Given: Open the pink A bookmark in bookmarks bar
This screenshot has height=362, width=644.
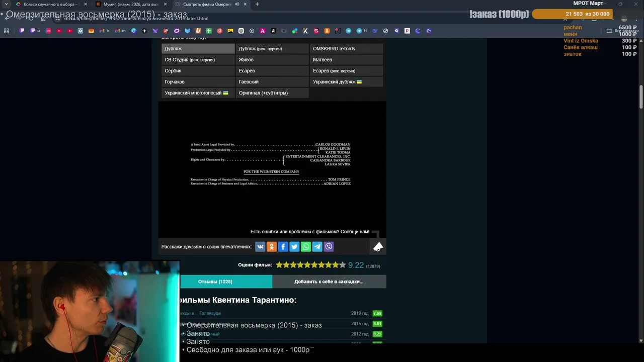Looking at the screenshot, I should click(x=263, y=31).
